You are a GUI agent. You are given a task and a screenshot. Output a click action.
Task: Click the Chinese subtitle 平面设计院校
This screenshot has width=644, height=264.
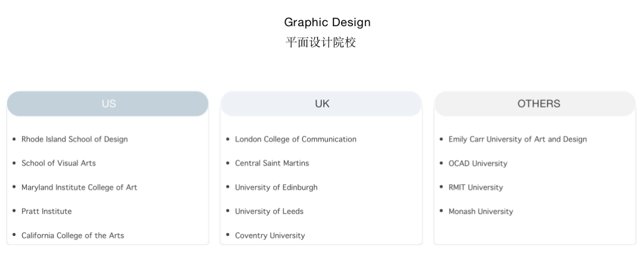click(321, 42)
